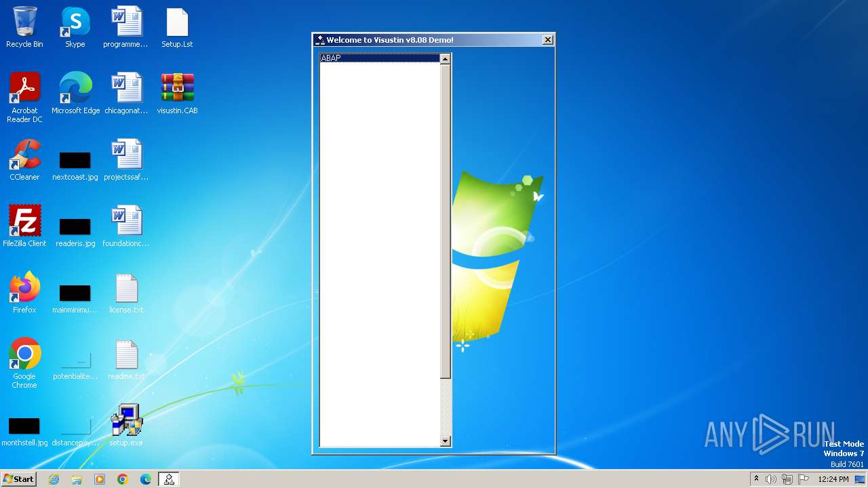Click the list scrollbar up arrow

pyautogui.click(x=445, y=59)
